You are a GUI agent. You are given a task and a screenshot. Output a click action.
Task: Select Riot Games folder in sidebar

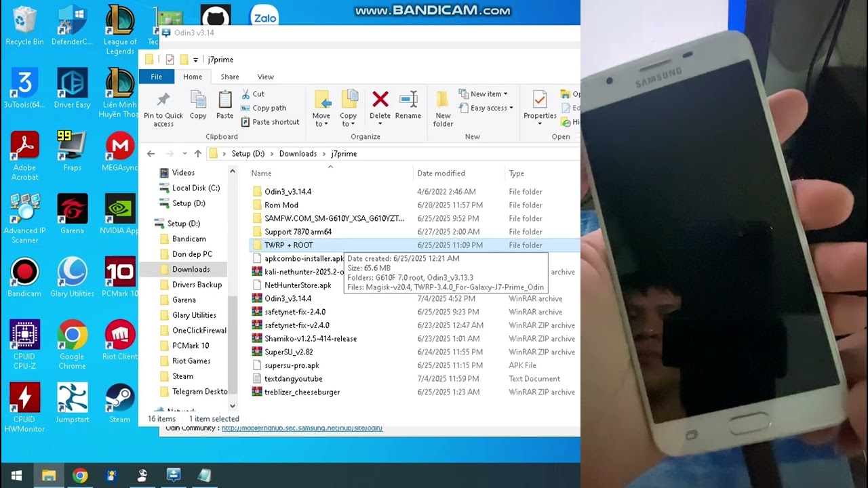coord(191,361)
